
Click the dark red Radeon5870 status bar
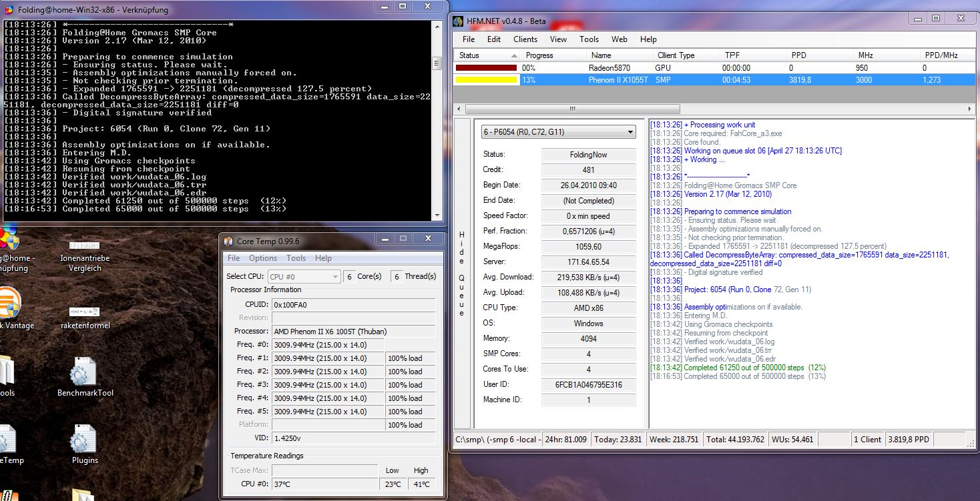(x=486, y=67)
